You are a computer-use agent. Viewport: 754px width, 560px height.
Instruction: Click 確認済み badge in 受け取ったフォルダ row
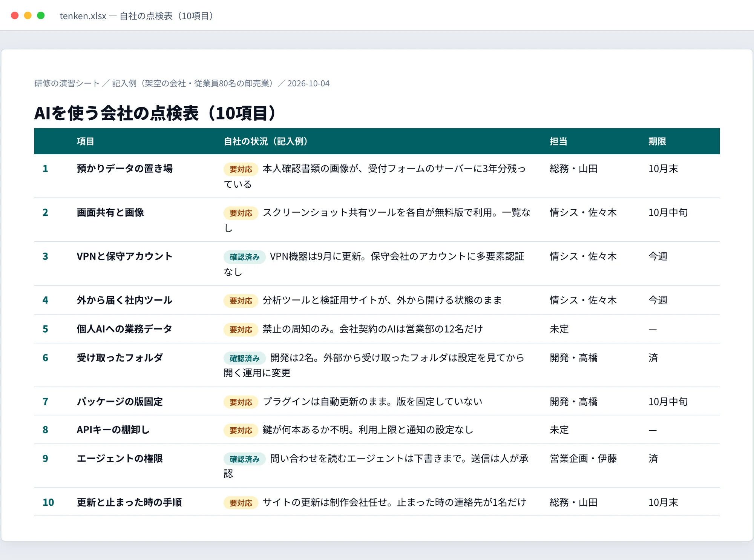pyautogui.click(x=244, y=358)
